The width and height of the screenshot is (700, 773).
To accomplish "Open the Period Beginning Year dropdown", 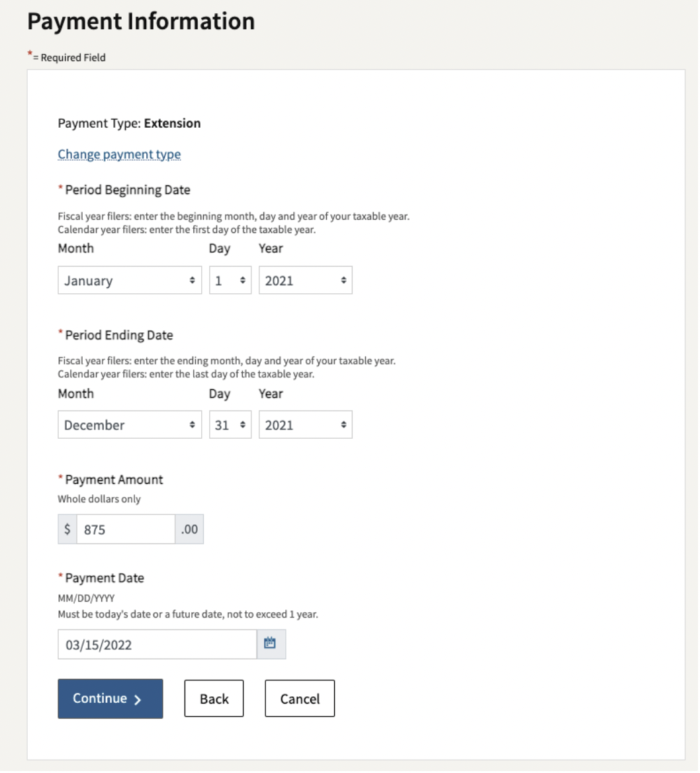I will click(306, 281).
